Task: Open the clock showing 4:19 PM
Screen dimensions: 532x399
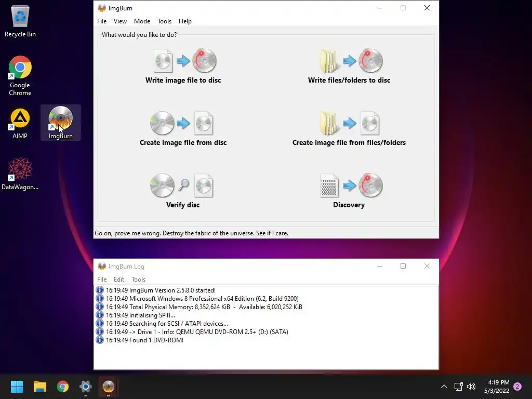Action: [497, 387]
